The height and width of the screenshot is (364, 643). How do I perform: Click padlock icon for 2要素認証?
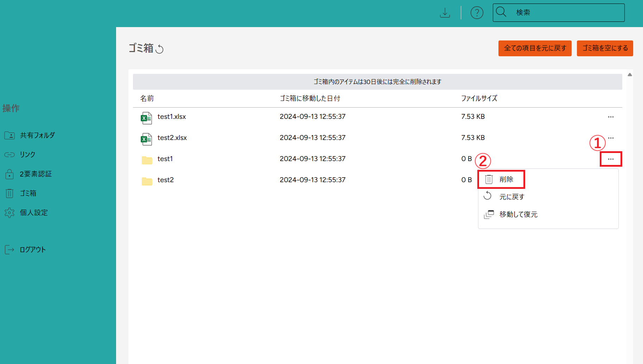pos(9,174)
